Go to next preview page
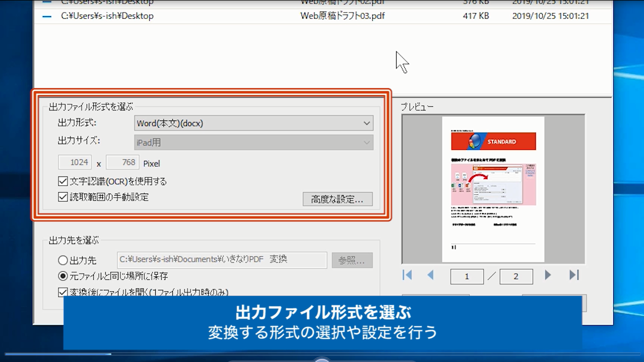The width and height of the screenshot is (644, 362). coord(548,276)
